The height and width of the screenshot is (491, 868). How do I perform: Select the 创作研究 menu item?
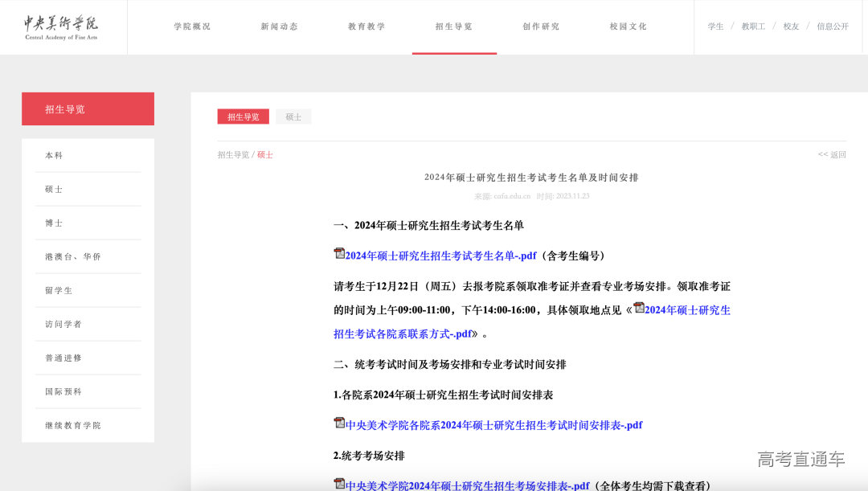click(540, 26)
